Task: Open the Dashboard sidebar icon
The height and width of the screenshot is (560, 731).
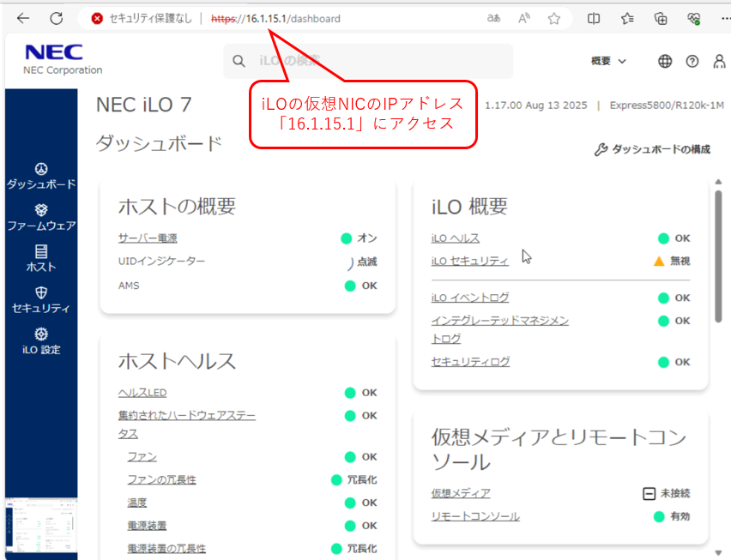Action: pyautogui.click(x=41, y=169)
